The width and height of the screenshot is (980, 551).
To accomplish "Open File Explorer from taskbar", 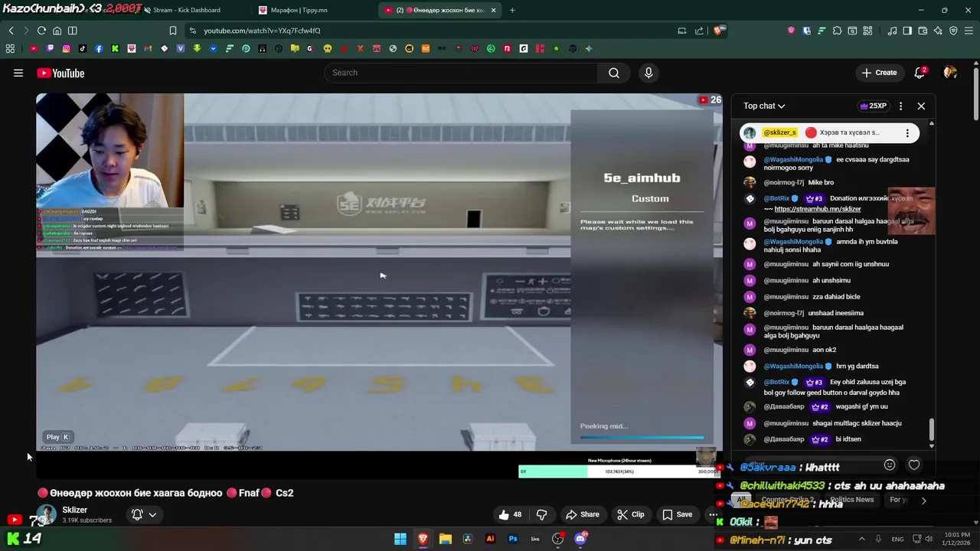I will pos(445,539).
